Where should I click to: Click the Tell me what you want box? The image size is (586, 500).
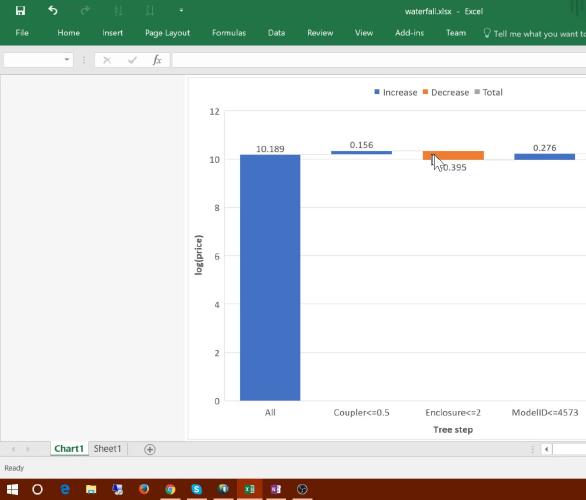tap(534, 34)
